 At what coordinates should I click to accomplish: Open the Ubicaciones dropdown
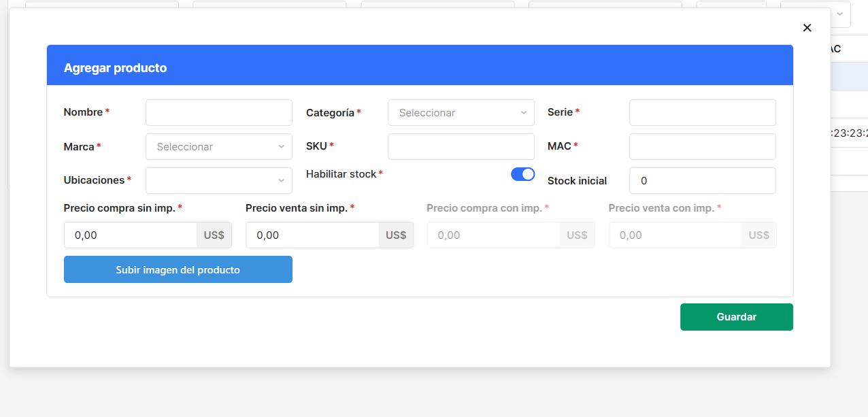pos(219,180)
